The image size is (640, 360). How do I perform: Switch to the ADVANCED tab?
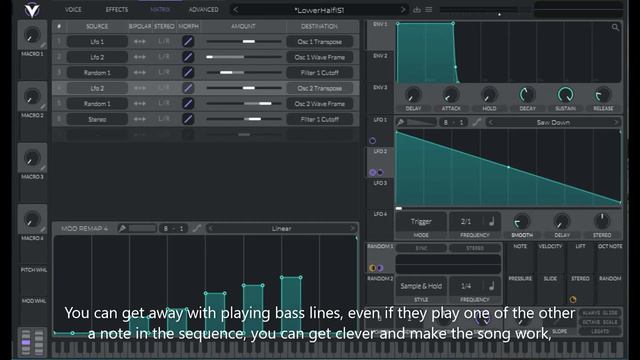pyautogui.click(x=203, y=9)
